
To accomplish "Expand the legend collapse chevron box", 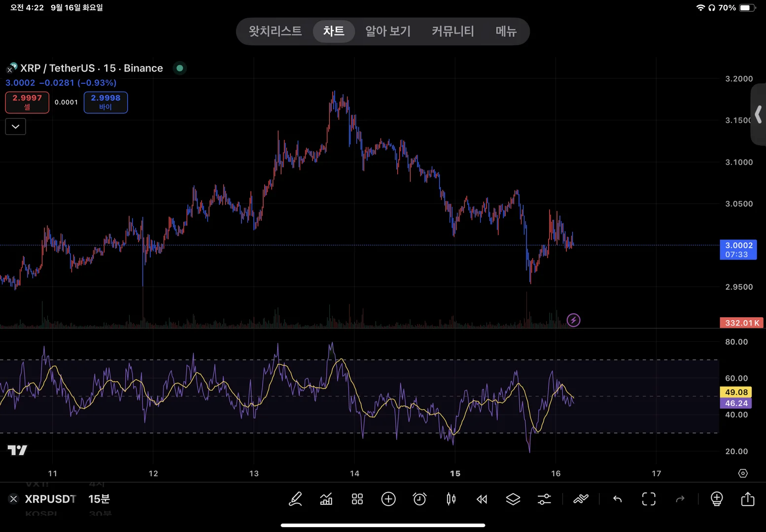I will pyautogui.click(x=16, y=127).
